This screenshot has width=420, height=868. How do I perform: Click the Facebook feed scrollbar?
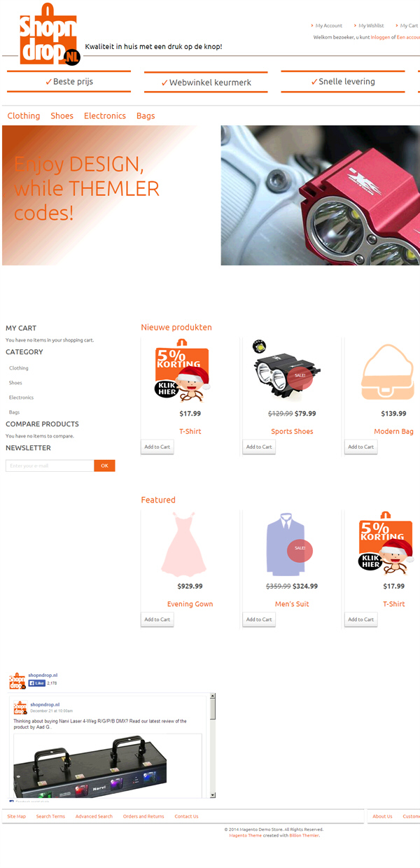point(213,745)
